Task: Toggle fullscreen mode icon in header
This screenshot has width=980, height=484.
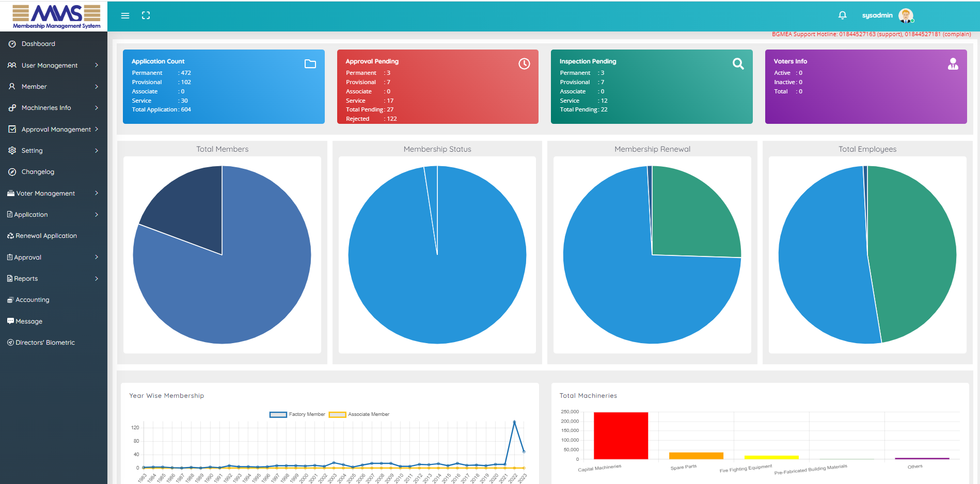Action: tap(146, 15)
